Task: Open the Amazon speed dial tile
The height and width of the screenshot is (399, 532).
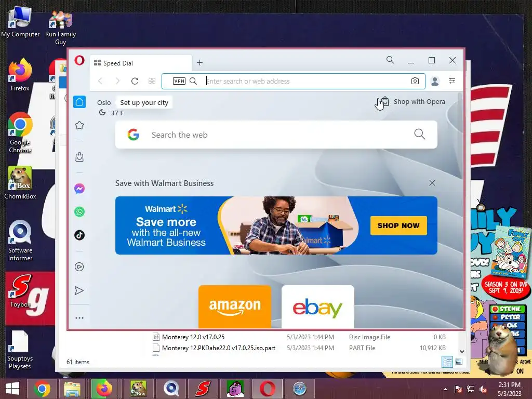Action: pos(235,307)
